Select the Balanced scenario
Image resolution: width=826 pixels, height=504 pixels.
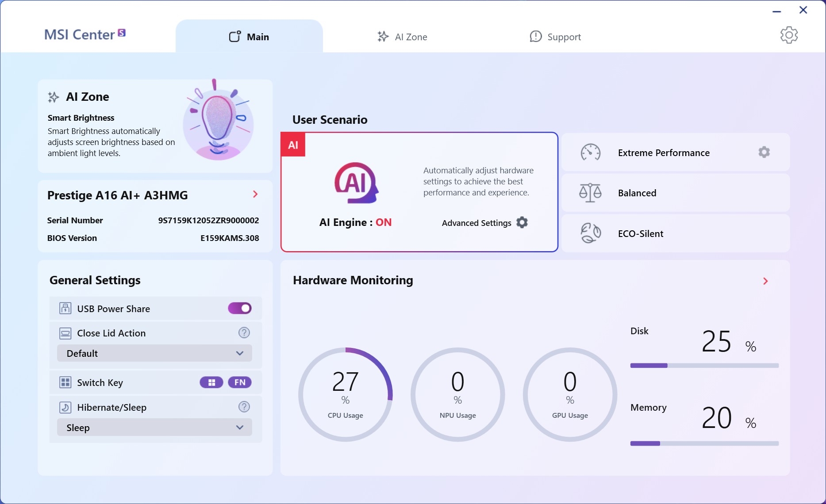676,193
